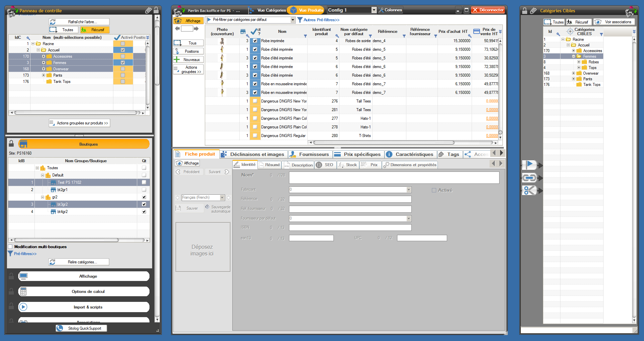Click the filter funnel icon in Nom column
644x341 pixels.
[x=305, y=36]
